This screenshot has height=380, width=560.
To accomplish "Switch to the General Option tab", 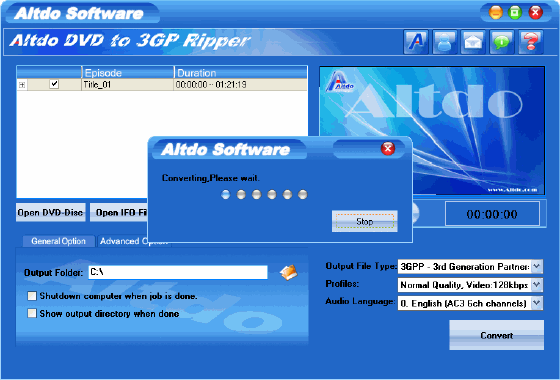I will coord(59,241).
